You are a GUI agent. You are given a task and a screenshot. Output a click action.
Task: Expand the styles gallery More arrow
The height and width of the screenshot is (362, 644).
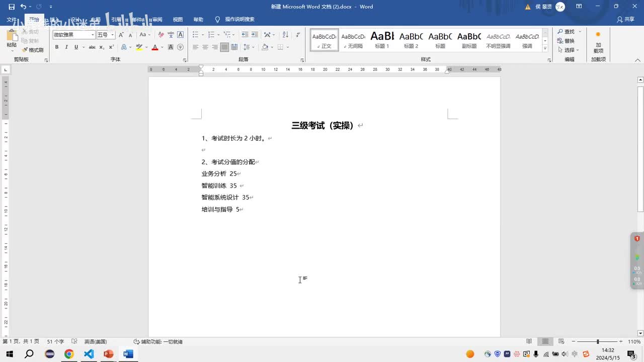point(545,49)
